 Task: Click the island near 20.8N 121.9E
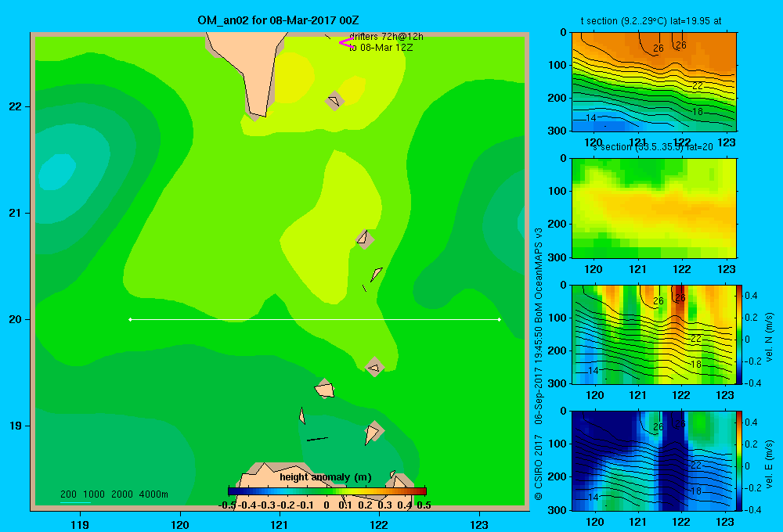coord(364,239)
